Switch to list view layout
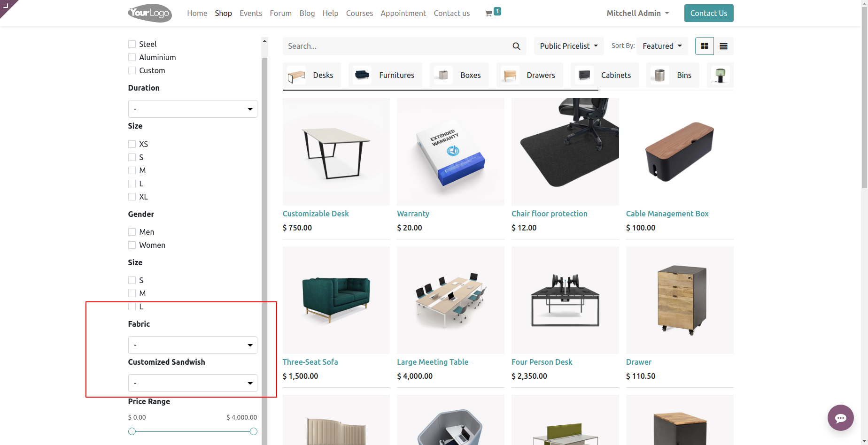868x445 pixels. point(723,46)
